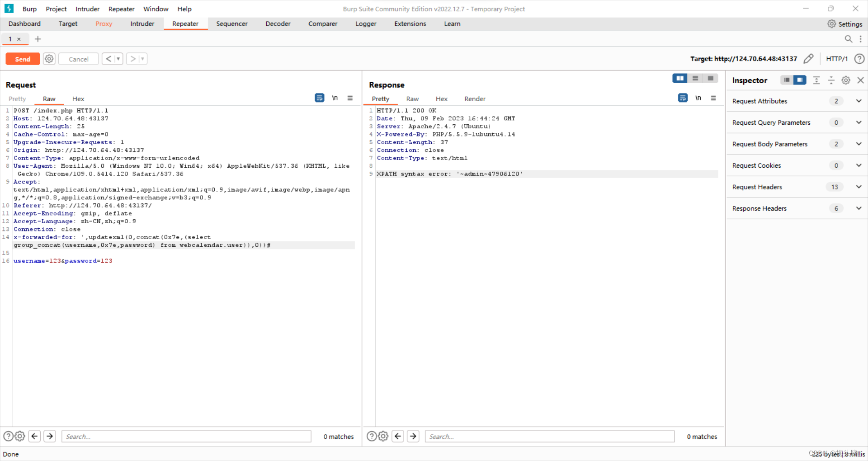Select the side-by-side layout icon

pos(680,78)
